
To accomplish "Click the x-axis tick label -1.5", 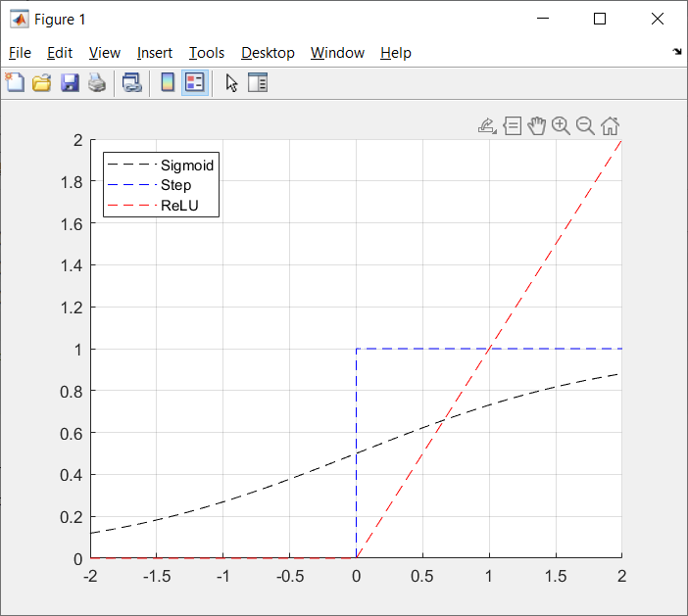I will [157, 576].
